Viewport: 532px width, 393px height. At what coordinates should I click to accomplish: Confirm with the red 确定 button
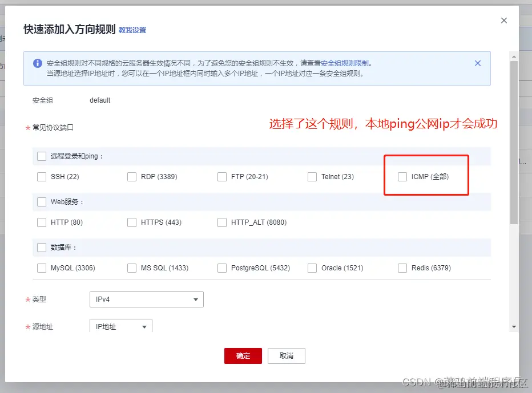click(x=243, y=356)
